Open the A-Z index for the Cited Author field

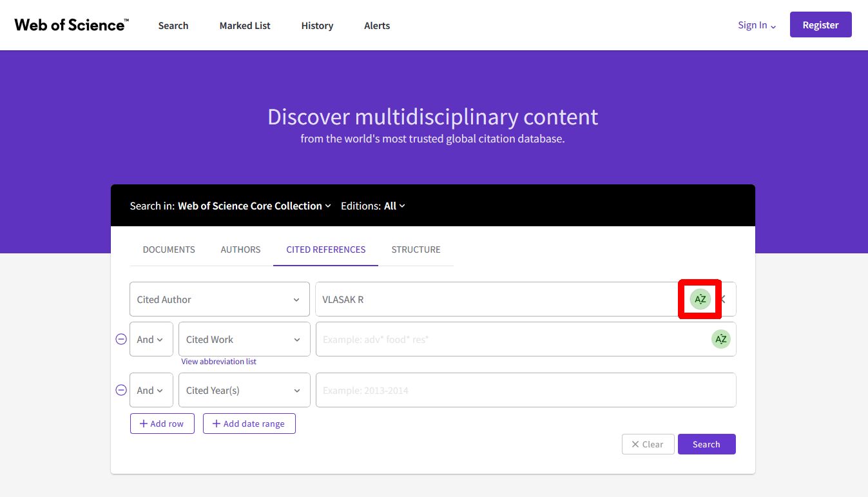click(x=700, y=299)
